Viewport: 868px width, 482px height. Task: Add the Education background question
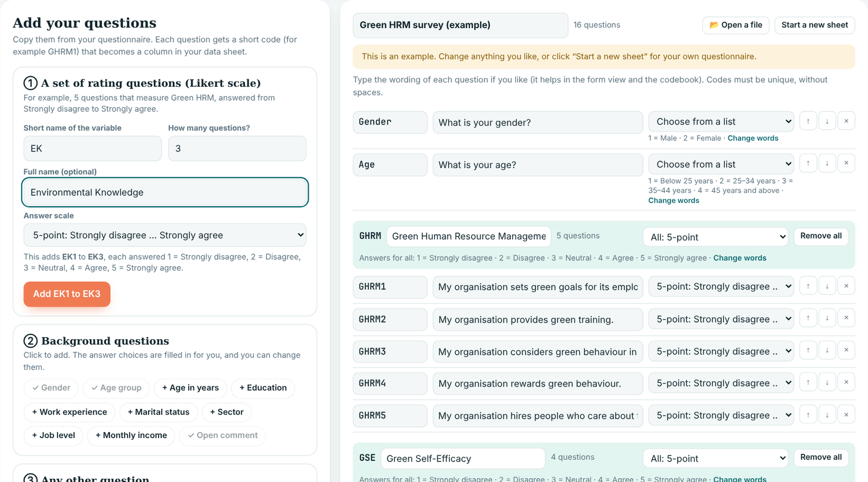tap(263, 388)
